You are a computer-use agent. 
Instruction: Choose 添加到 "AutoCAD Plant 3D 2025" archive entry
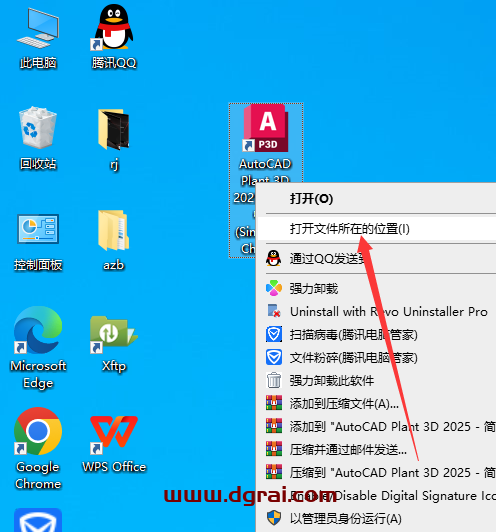[x=377, y=426]
